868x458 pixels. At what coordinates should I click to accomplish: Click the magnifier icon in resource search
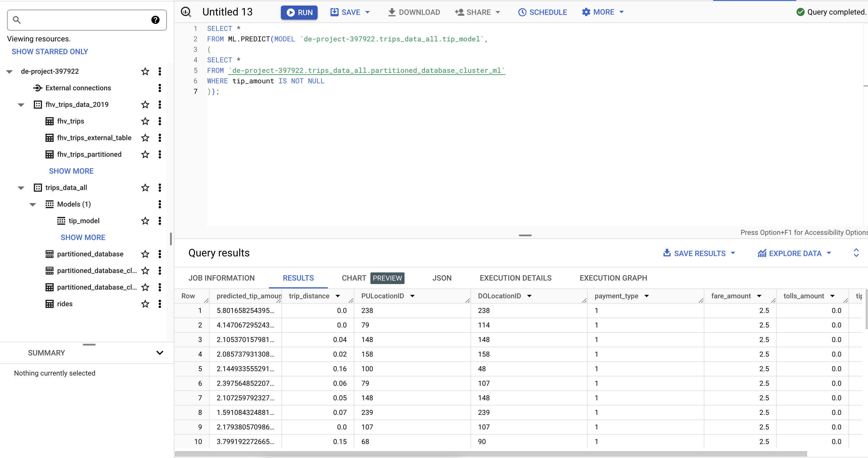coord(17,20)
